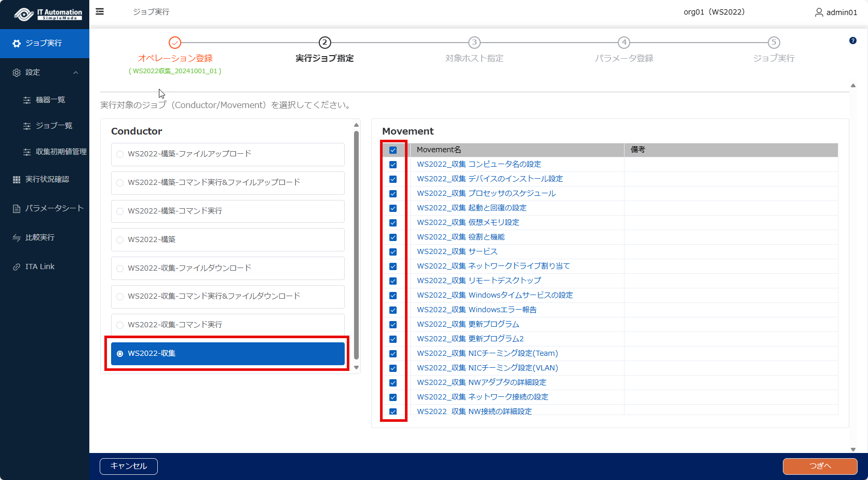Click the 備考 column header
This screenshot has width=868, height=480.
[x=731, y=150]
